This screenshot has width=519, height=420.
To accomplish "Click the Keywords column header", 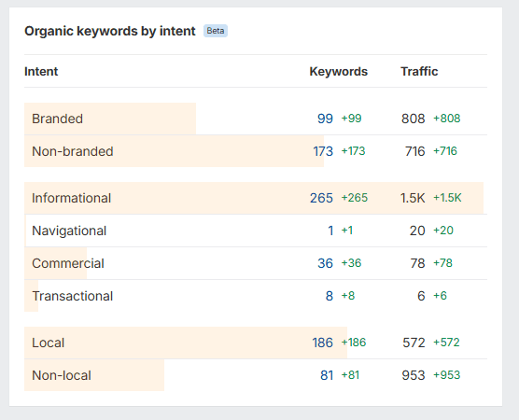I will point(339,72).
